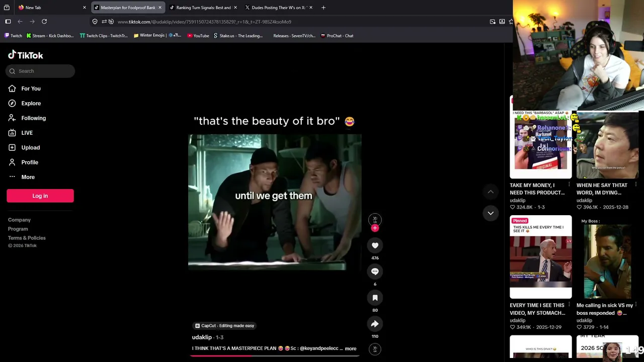The image size is (644, 362).
Task: Expand the caption with 'more'
Action: [351, 348]
